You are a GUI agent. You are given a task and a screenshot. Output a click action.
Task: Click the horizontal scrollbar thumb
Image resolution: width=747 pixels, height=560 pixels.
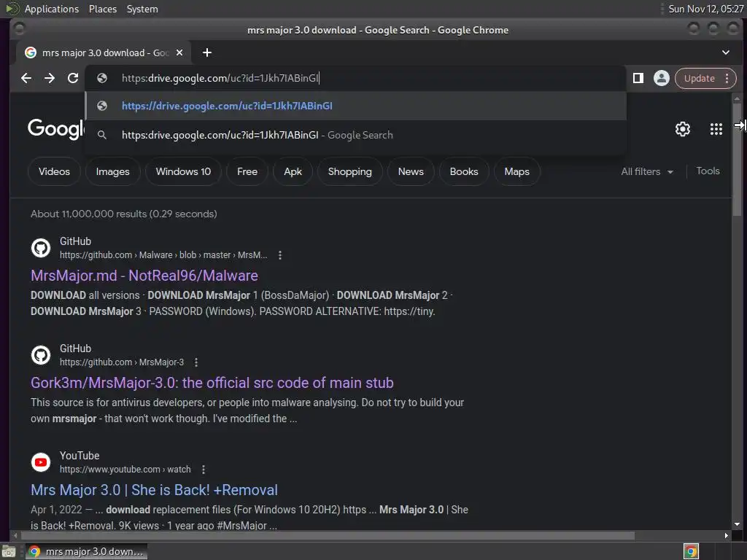tap(326, 535)
